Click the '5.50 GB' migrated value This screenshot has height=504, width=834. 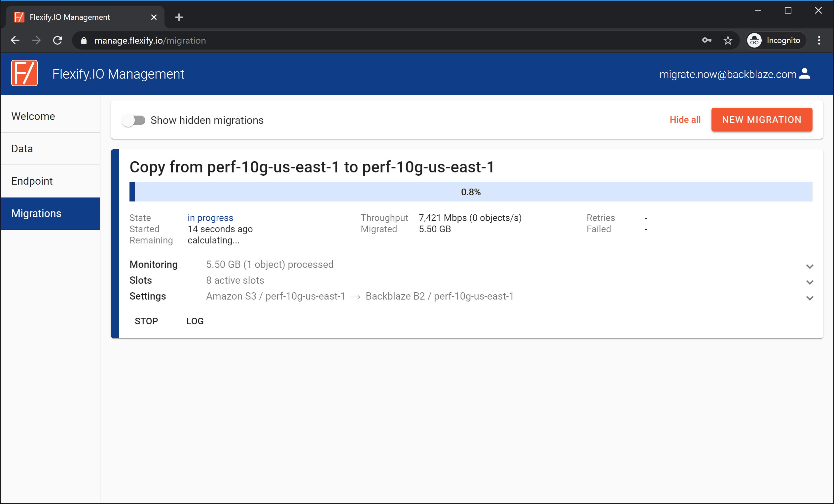coord(435,229)
